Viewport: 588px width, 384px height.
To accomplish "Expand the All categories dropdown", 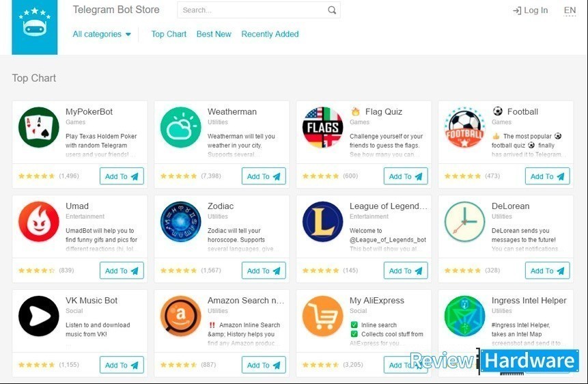I will (x=102, y=34).
